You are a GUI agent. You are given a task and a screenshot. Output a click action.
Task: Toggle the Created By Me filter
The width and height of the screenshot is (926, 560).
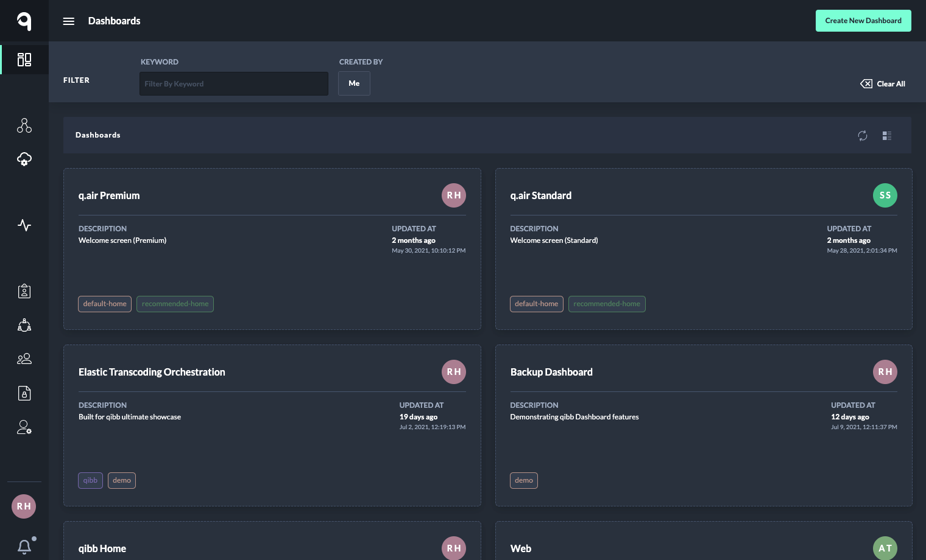tap(354, 83)
